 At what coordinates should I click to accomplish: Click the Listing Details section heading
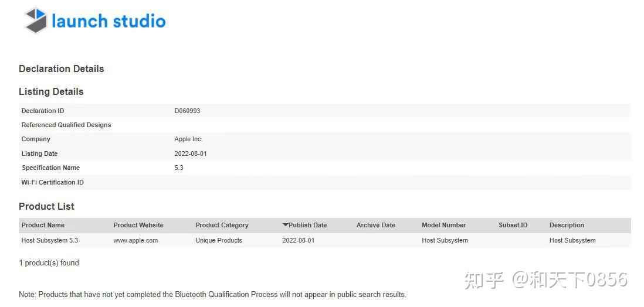[51, 91]
